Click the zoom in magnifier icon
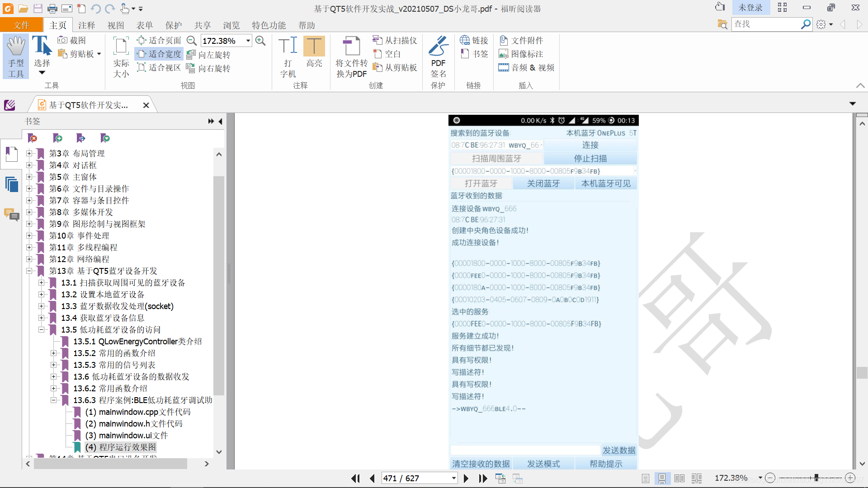868x488 pixels. [260, 41]
